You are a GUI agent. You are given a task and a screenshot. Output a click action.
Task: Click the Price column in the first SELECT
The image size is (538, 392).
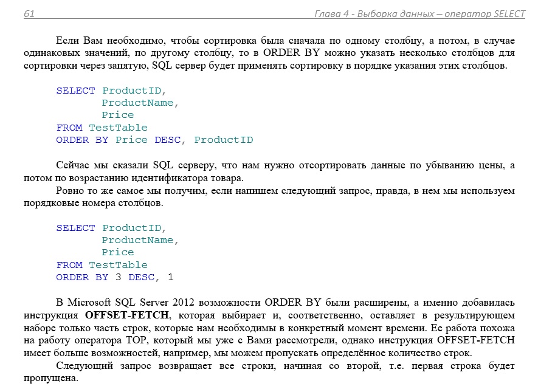(x=119, y=115)
